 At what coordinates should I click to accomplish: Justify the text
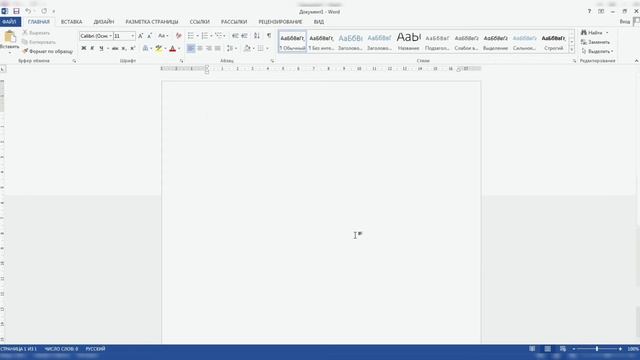click(218, 48)
